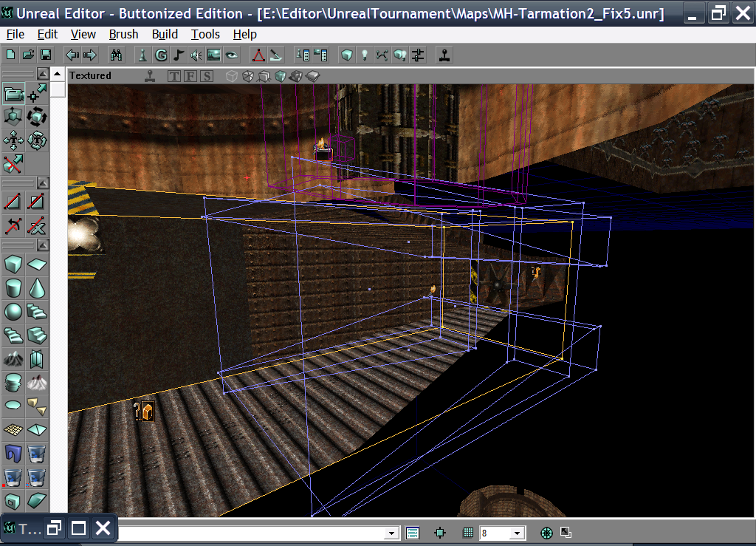This screenshot has width=756, height=546.
Task: Open the texture browser
Action: tap(213, 54)
